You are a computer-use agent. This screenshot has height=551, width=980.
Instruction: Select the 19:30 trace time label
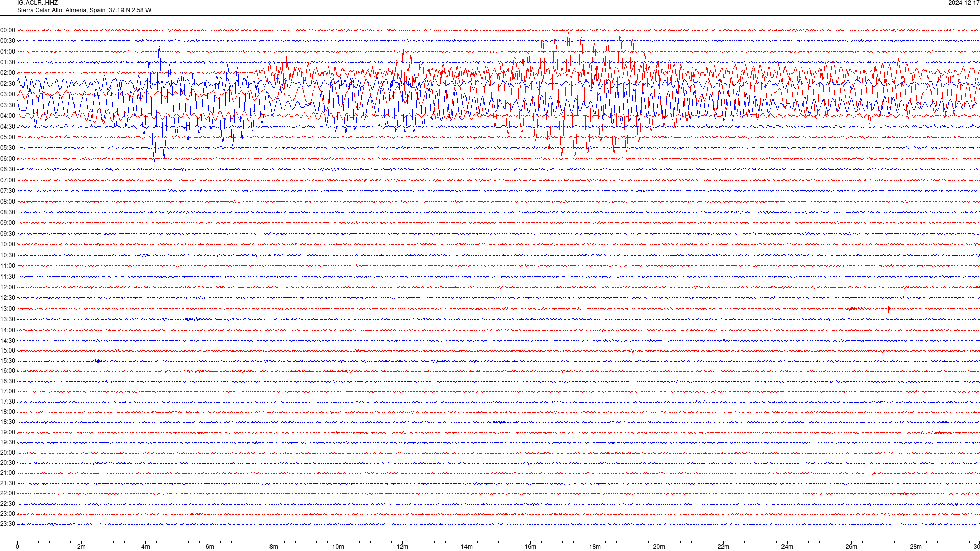[8, 442]
